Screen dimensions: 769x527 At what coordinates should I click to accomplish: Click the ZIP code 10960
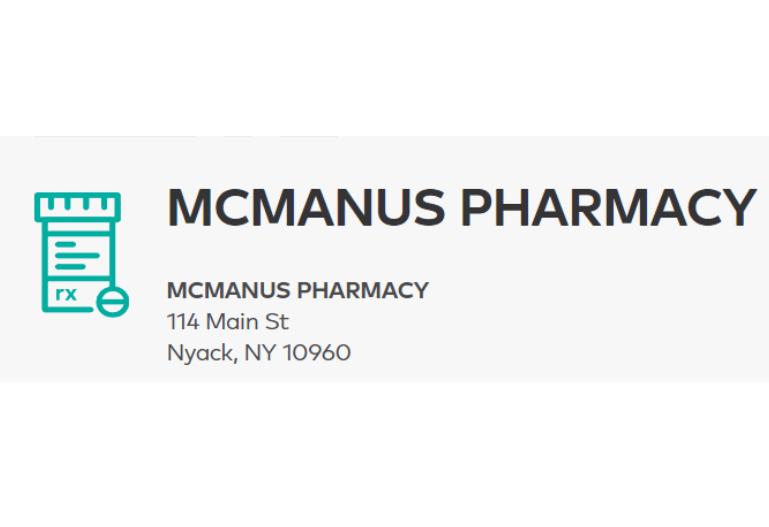[x=317, y=352]
